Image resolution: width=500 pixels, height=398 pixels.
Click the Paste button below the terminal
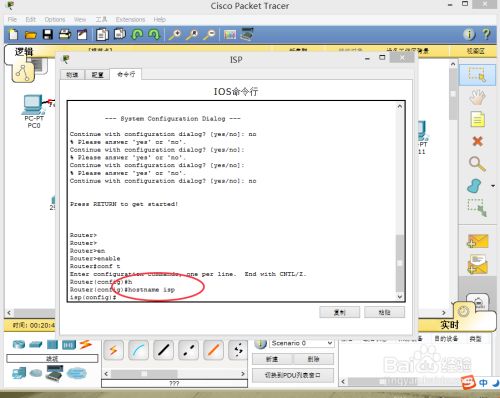(x=384, y=312)
